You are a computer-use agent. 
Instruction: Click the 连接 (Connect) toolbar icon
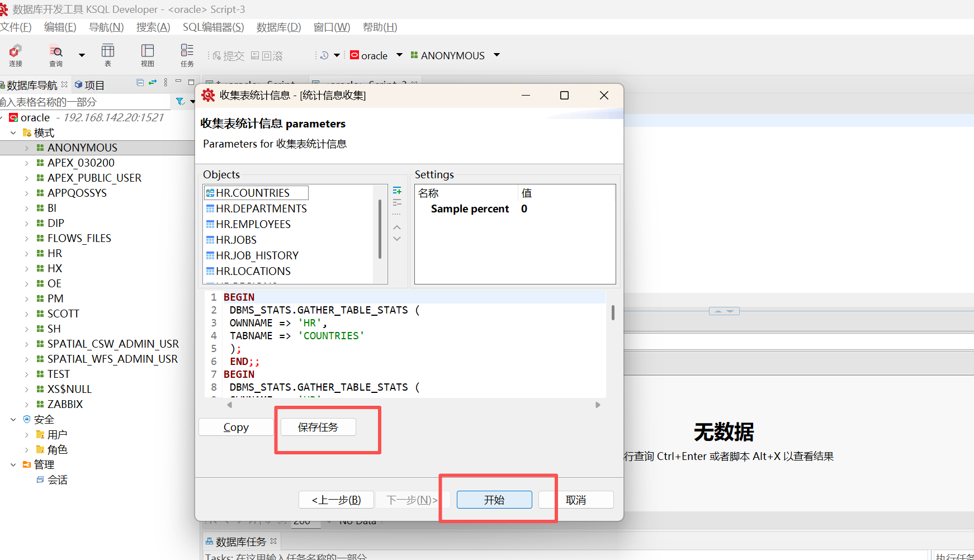(16, 55)
